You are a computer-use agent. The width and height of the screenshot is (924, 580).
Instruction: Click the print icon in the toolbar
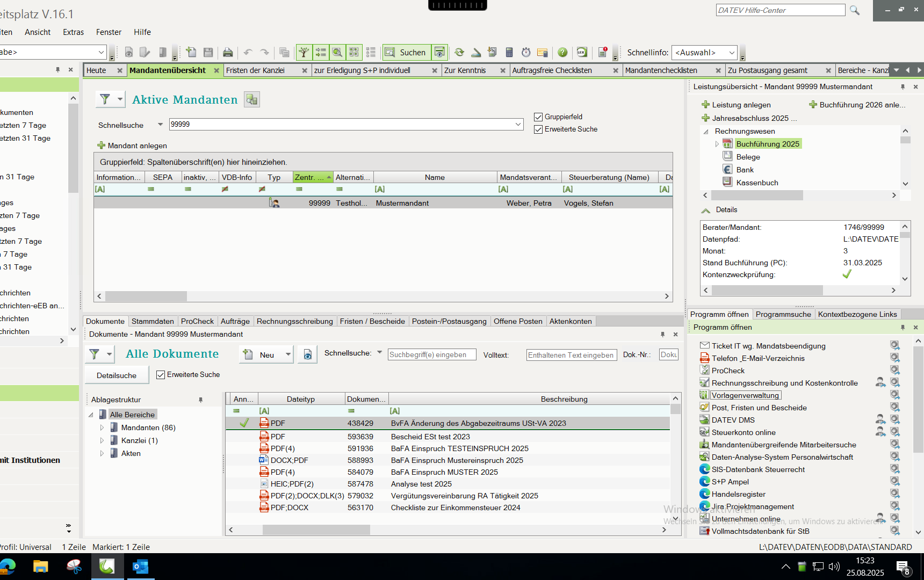228,52
